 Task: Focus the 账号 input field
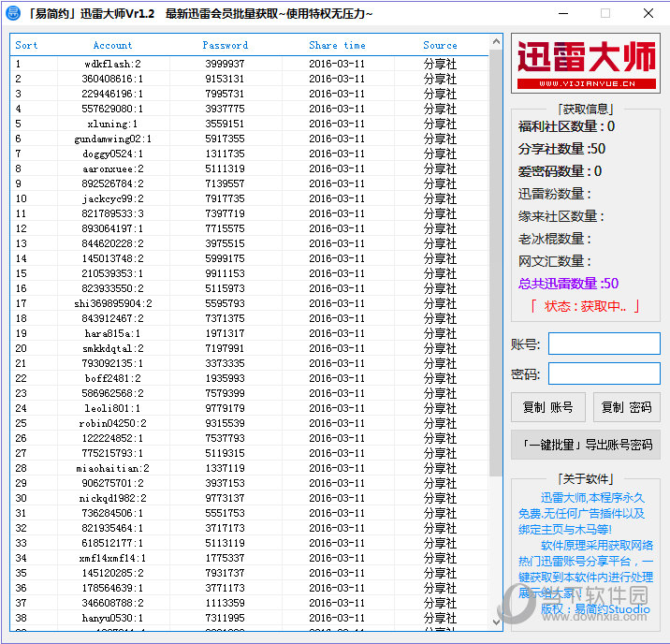click(x=604, y=344)
